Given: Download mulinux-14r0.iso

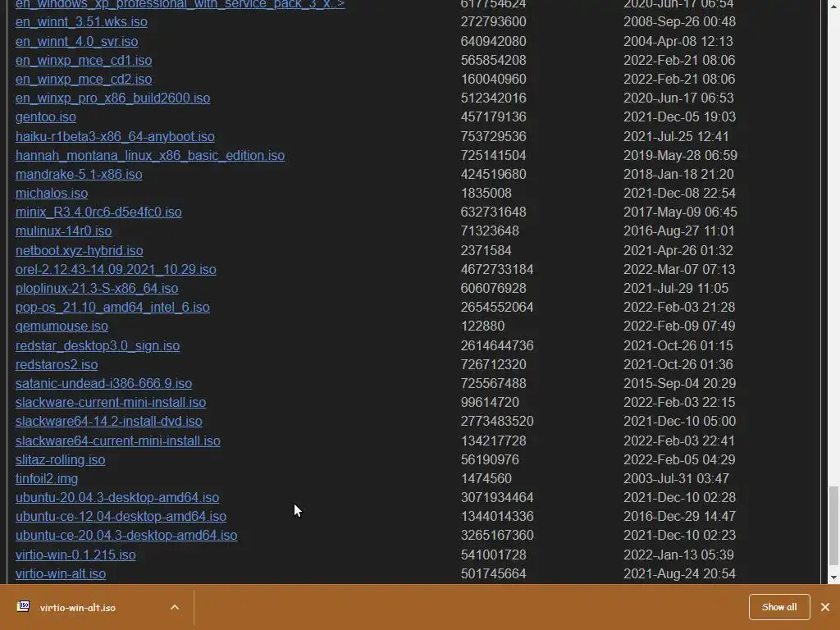Looking at the screenshot, I should pyautogui.click(x=64, y=231).
